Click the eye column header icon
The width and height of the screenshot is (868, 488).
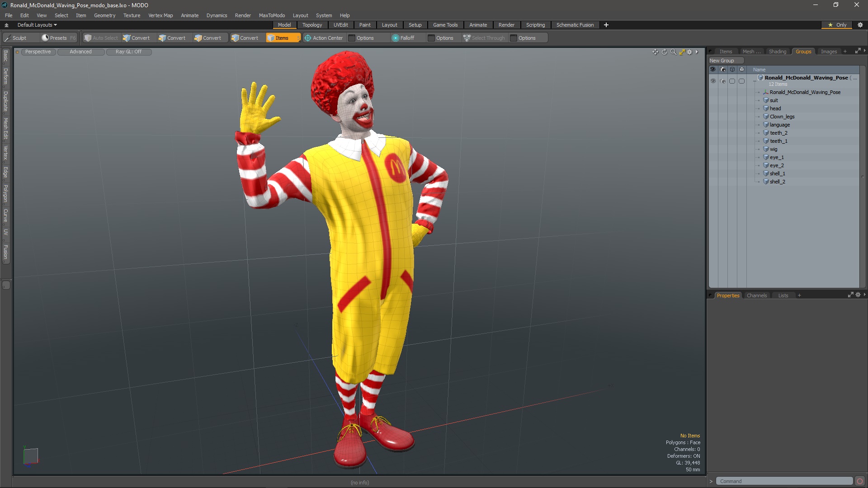(713, 70)
